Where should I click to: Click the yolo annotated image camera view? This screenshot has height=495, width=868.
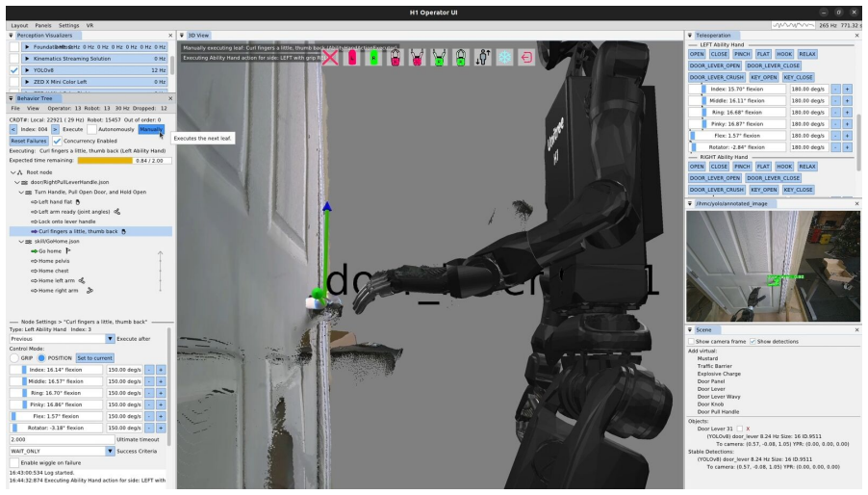point(774,266)
